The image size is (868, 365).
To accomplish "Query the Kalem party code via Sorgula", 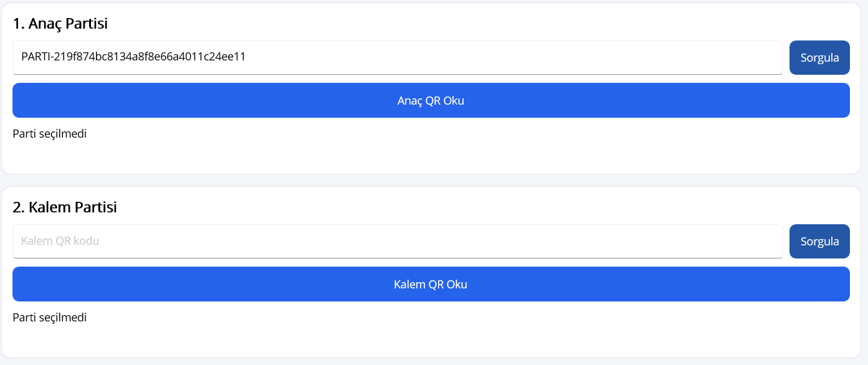I will [819, 242].
